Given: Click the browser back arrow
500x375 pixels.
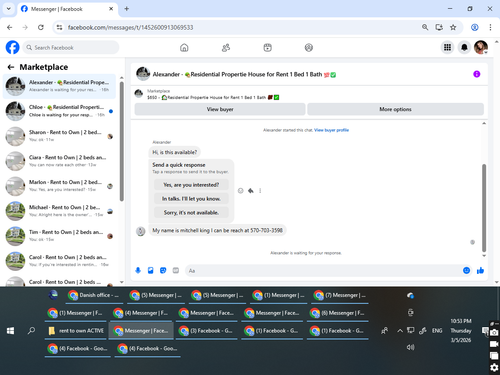Looking at the screenshot, I should click(10, 27).
